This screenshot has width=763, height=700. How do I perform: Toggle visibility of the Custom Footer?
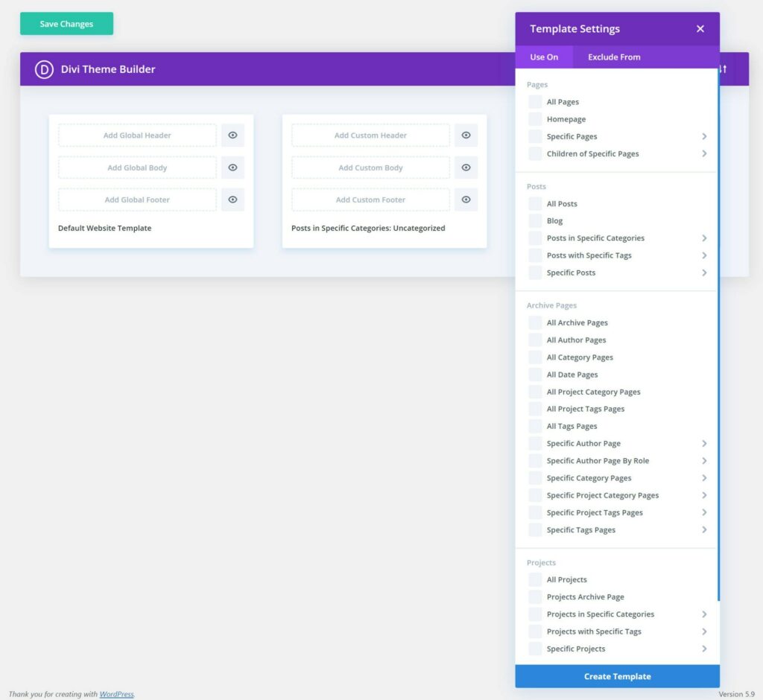466,200
